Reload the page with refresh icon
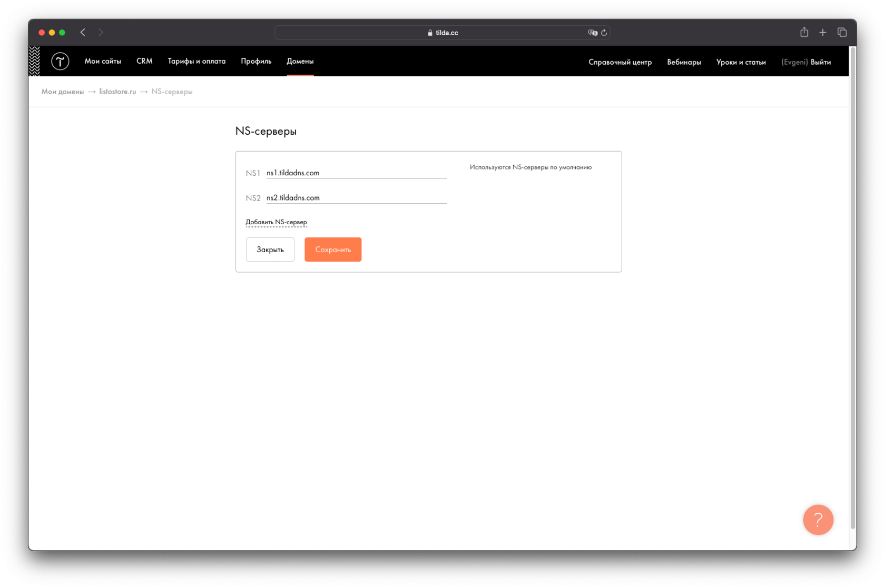Image resolution: width=885 pixels, height=588 pixels. point(604,33)
